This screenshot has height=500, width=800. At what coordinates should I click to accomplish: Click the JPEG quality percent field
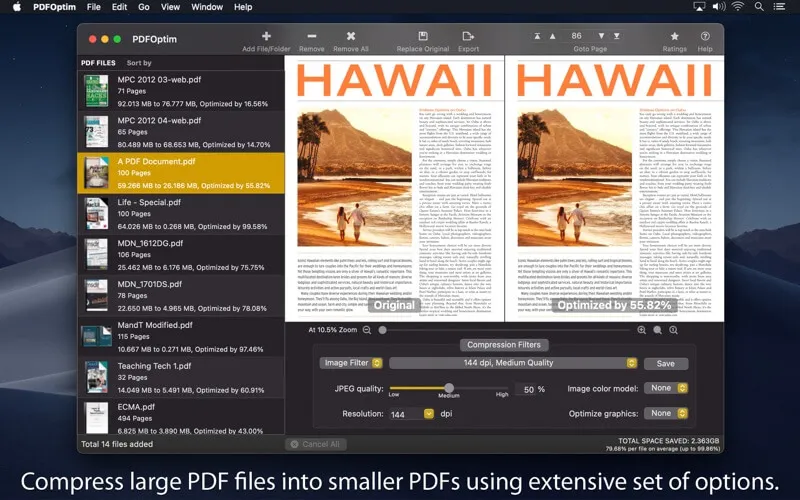(x=524, y=389)
